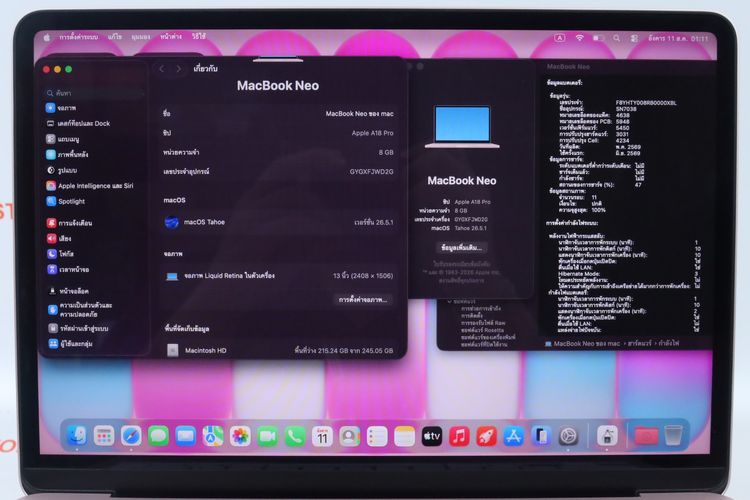
Task: Click the input source 'A' menu bar icon
Action: (x=560, y=38)
